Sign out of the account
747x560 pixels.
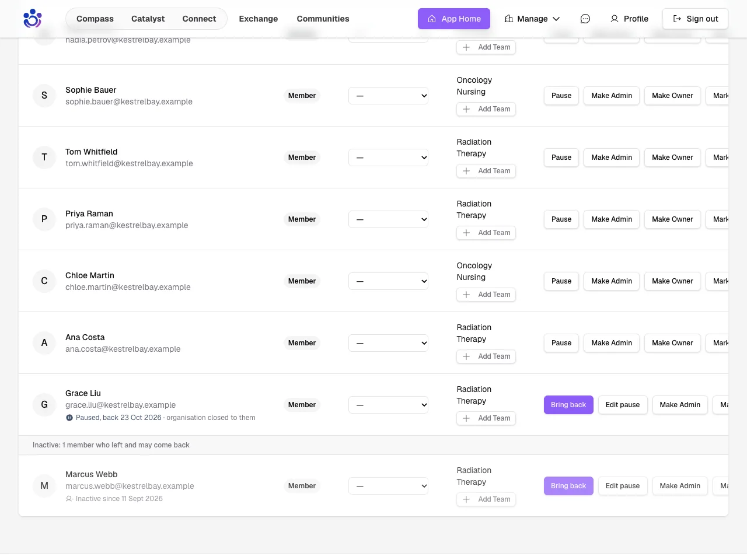coord(695,19)
